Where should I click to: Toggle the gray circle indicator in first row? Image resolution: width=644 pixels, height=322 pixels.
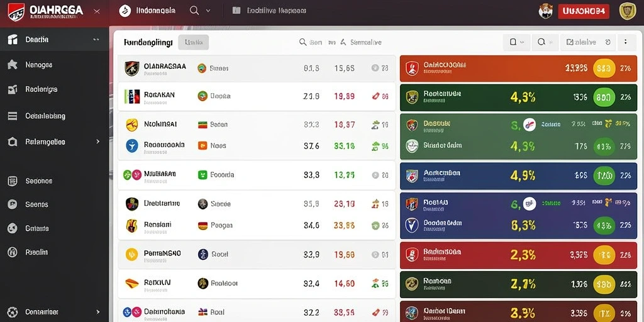tap(375, 68)
